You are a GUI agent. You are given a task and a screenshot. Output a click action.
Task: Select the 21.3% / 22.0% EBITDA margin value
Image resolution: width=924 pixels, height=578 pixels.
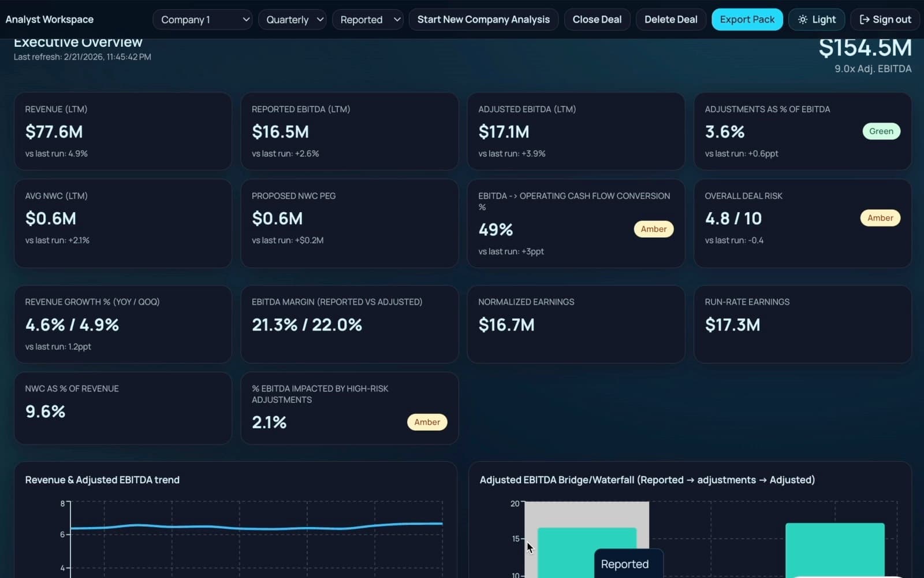coord(307,325)
